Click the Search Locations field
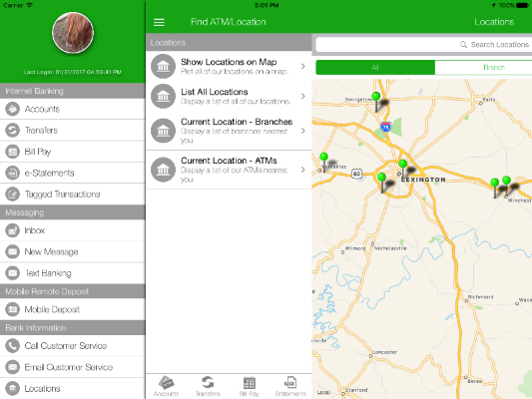This screenshot has height=399, width=532. (x=424, y=45)
